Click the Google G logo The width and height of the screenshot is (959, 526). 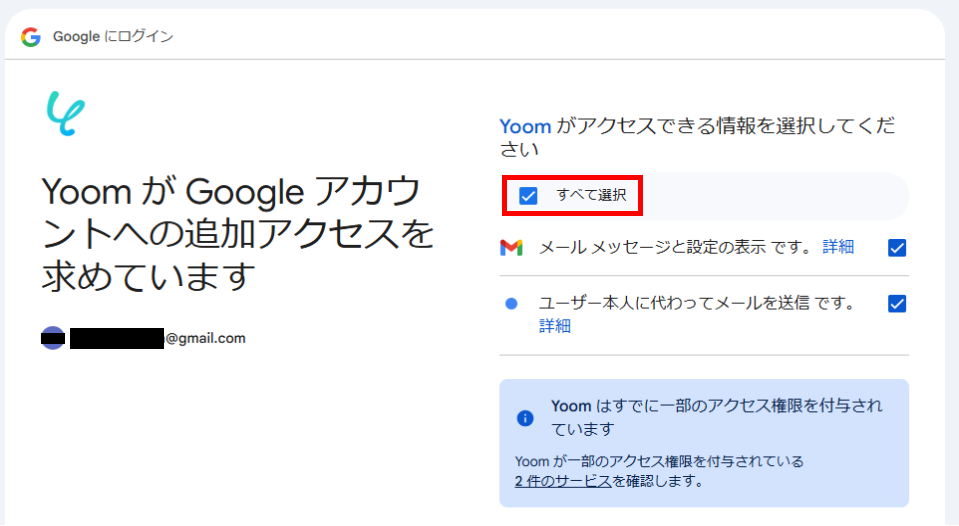coord(31,37)
